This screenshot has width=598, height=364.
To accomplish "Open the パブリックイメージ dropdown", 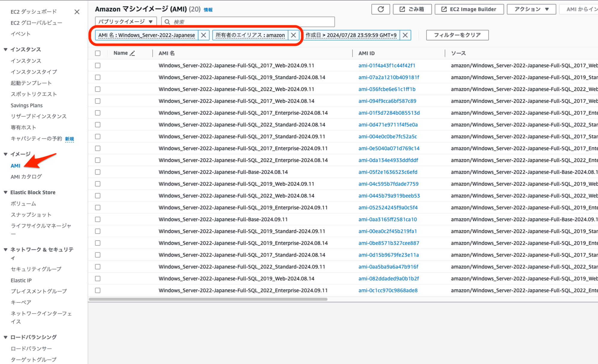I will pyautogui.click(x=126, y=22).
